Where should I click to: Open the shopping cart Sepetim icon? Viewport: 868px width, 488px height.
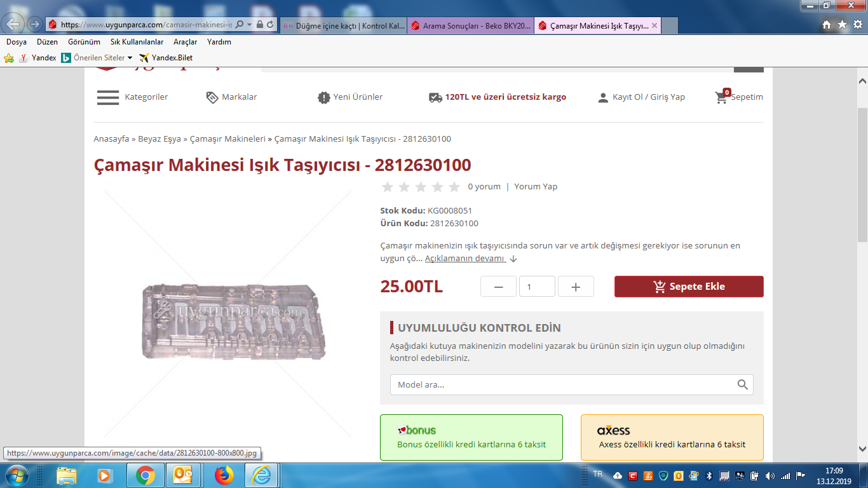point(721,97)
